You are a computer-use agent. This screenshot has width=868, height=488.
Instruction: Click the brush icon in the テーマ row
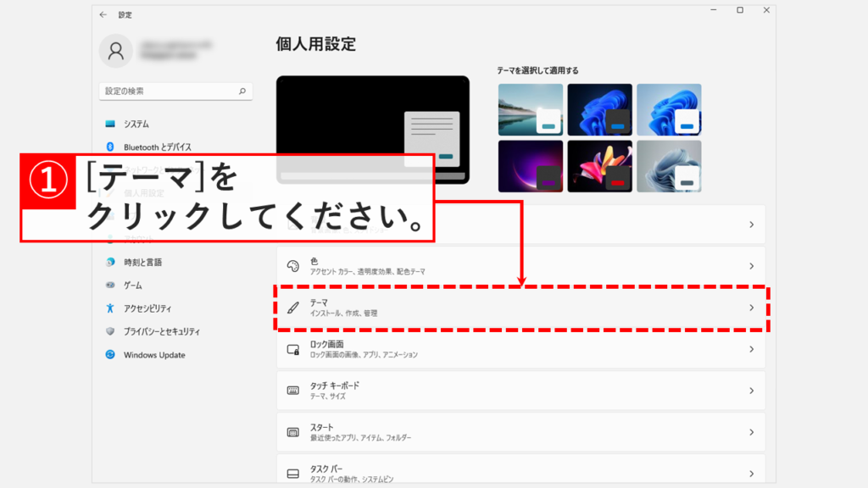(293, 308)
